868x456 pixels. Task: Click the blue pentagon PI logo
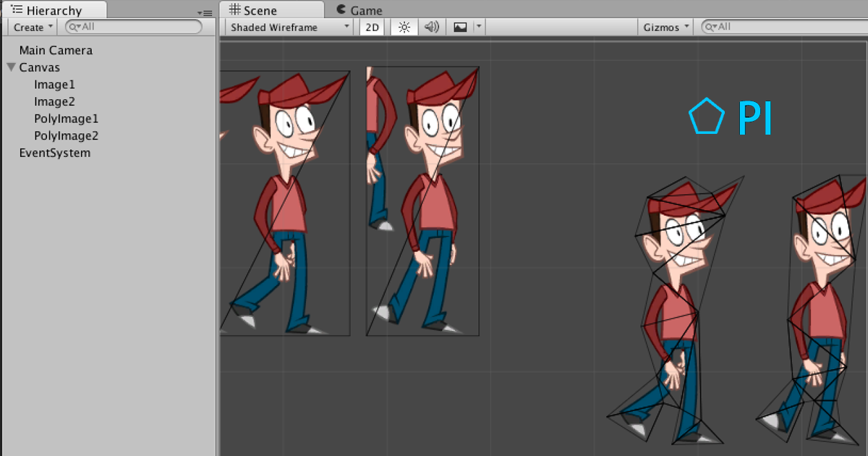coord(731,117)
